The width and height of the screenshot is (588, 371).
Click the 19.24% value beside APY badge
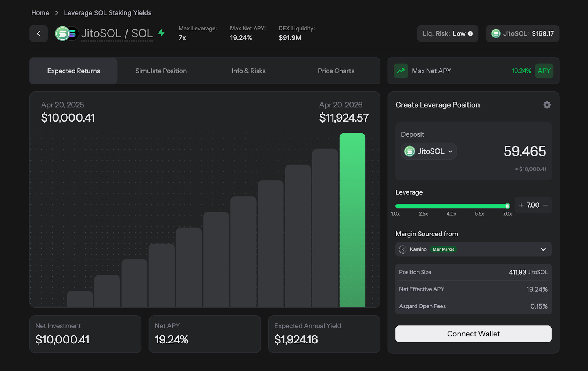tap(521, 71)
